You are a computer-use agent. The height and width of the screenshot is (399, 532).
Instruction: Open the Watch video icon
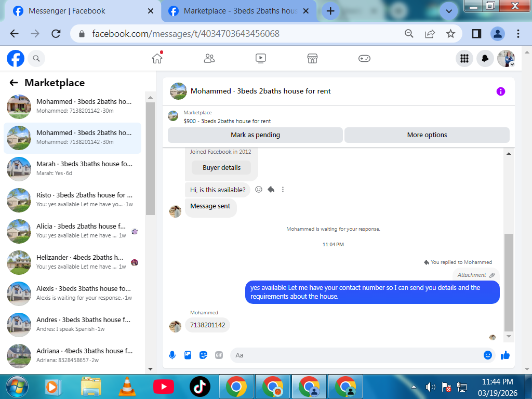(261, 58)
